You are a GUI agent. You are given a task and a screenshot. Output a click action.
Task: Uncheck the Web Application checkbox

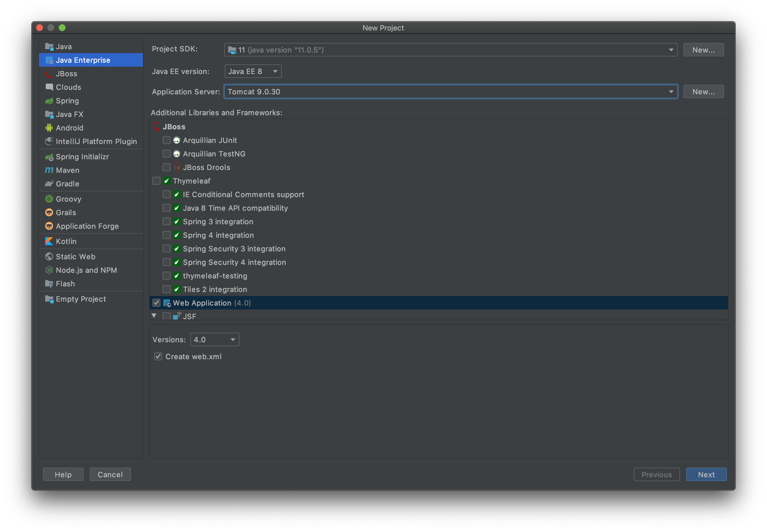[x=156, y=303]
